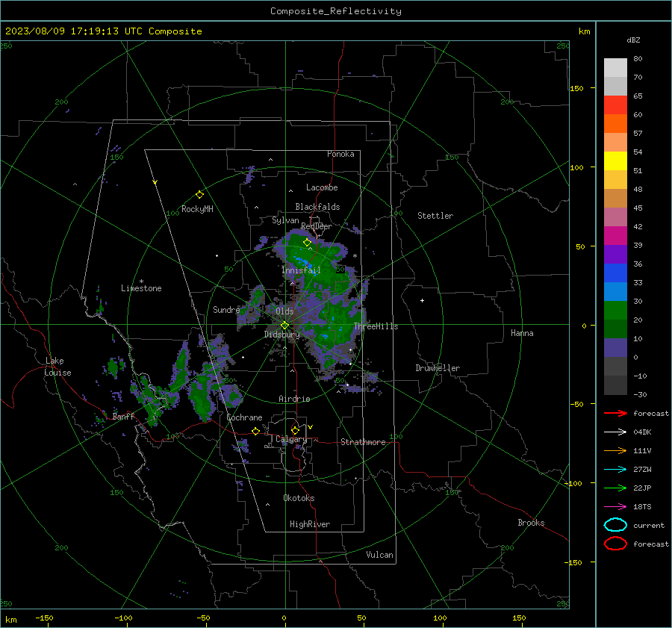672x628 pixels.
Task: Click the Strathmore town label
Action: click(363, 442)
